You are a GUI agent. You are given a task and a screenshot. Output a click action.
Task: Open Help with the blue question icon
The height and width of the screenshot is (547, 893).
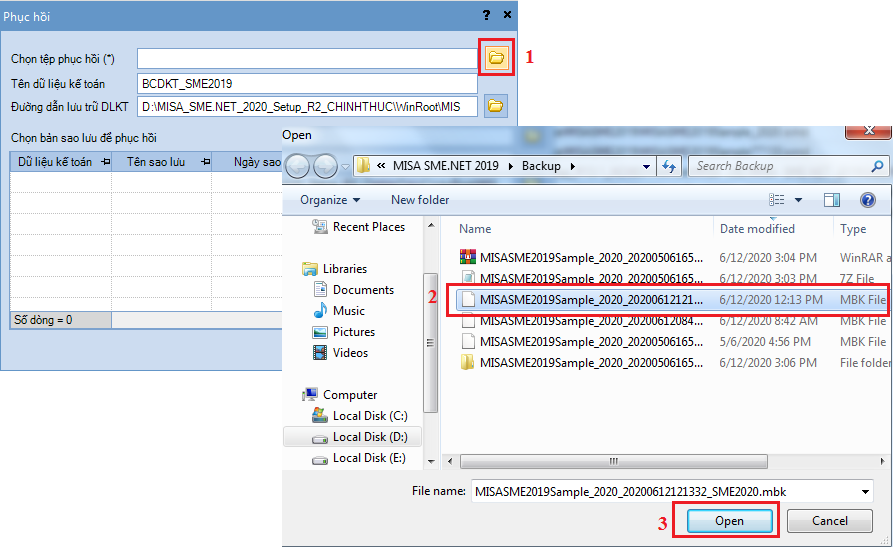[867, 199]
